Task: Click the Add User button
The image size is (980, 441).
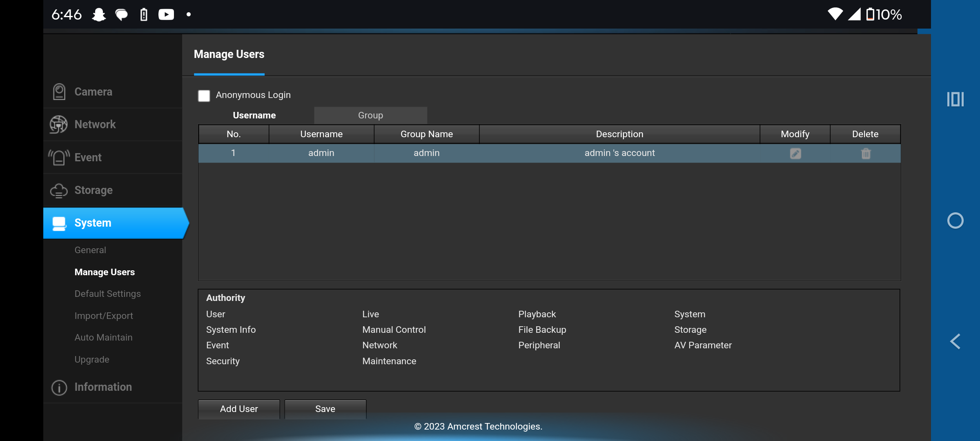Action: click(239, 409)
